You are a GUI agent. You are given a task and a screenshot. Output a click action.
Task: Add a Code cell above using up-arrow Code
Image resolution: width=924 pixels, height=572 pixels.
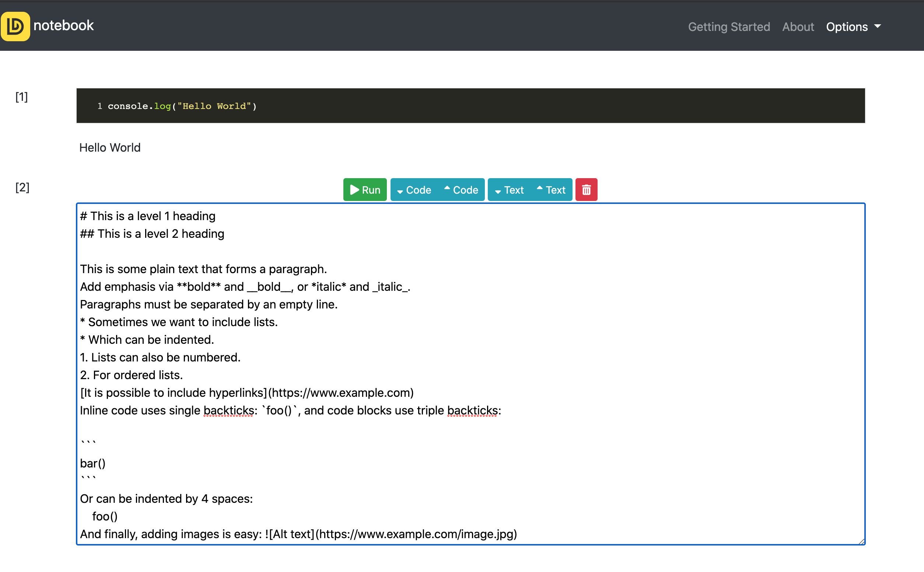pos(461,190)
